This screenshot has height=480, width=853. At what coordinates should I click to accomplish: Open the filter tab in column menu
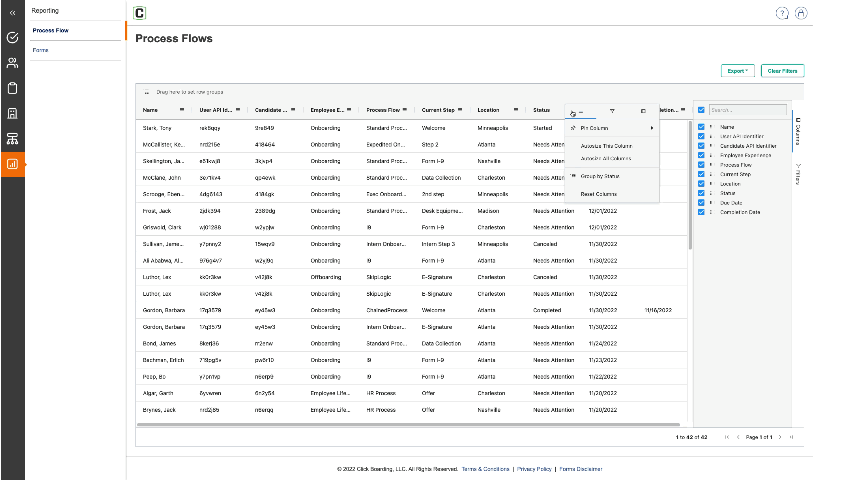(612, 110)
